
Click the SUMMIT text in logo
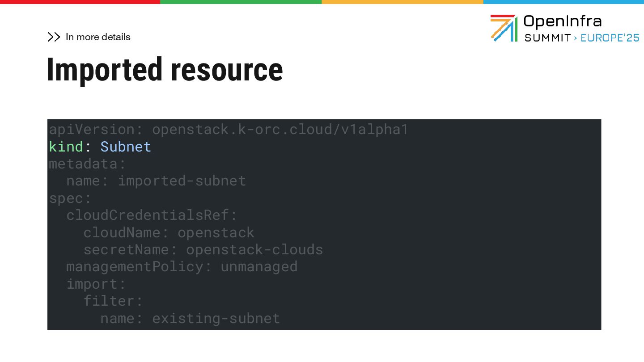(547, 38)
